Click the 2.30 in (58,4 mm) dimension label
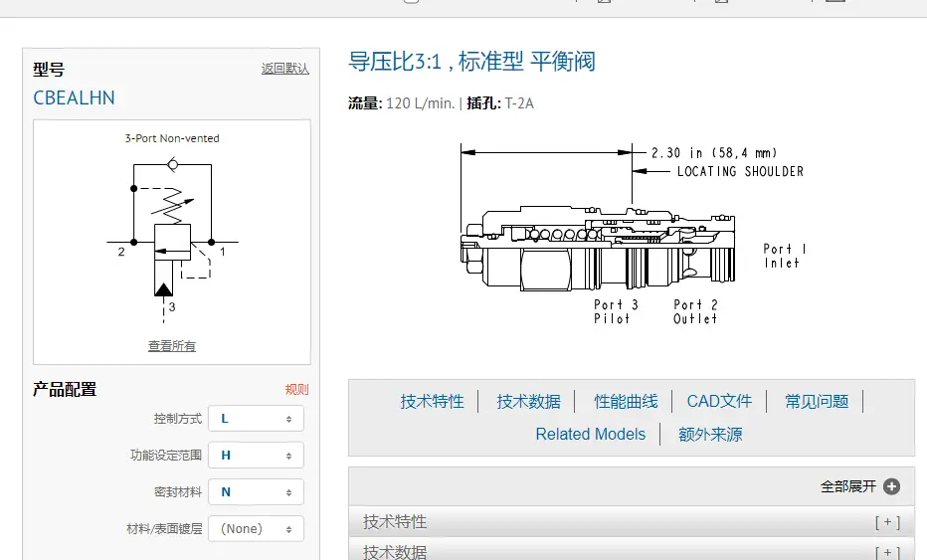This screenshot has width=927, height=560. pos(714,153)
